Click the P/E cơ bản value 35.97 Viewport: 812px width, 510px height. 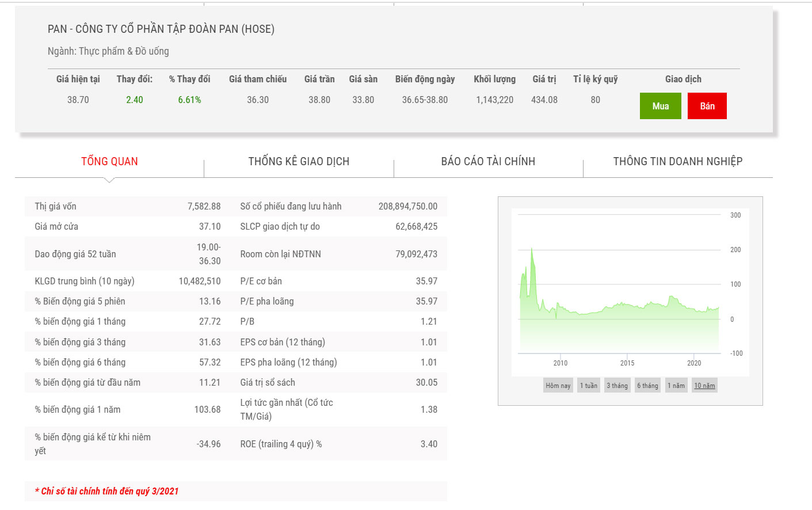[x=426, y=281]
